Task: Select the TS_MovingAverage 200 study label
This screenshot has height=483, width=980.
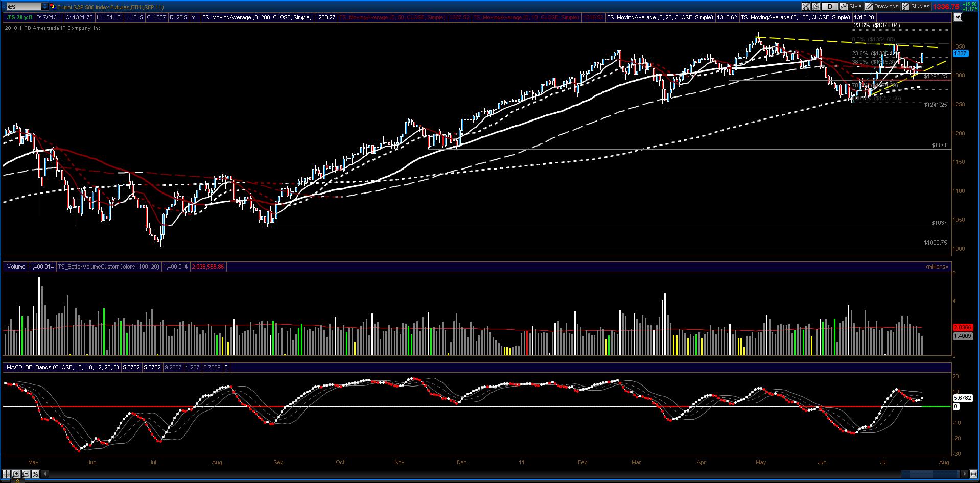Action: pyautogui.click(x=257, y=17)
